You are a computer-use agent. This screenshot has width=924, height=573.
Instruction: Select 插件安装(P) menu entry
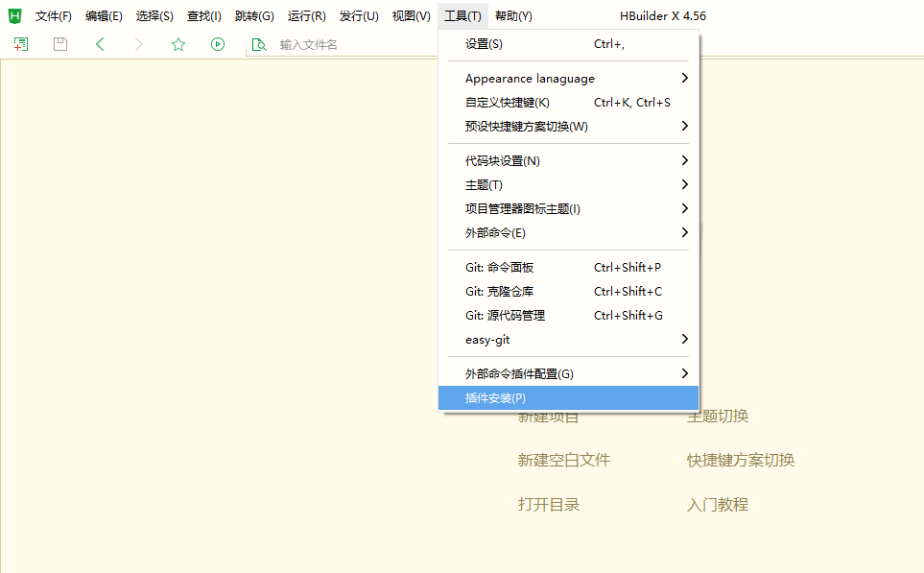(569, 398)
